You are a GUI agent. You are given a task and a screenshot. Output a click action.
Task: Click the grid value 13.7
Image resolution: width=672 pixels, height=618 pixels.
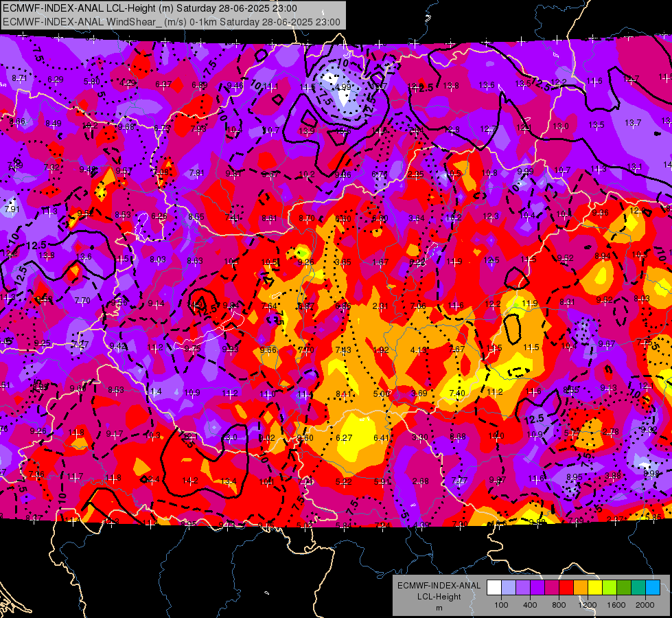[633, 123]
